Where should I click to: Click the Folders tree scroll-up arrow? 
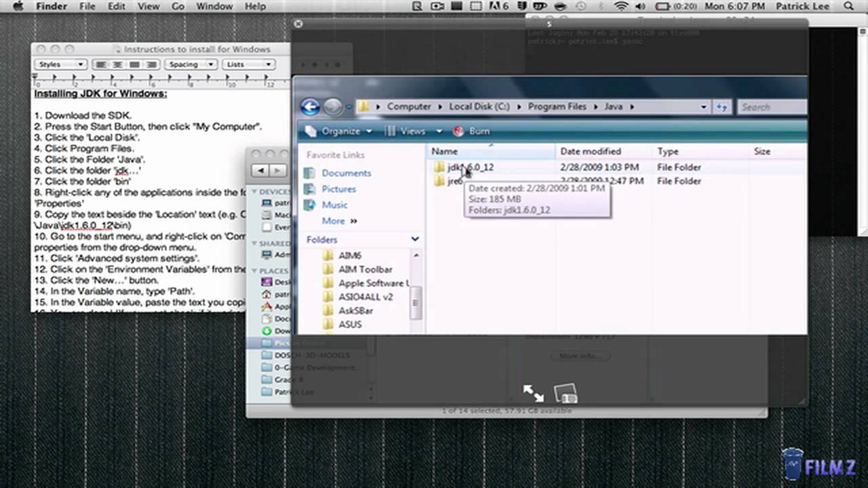(x=416, y=256)
